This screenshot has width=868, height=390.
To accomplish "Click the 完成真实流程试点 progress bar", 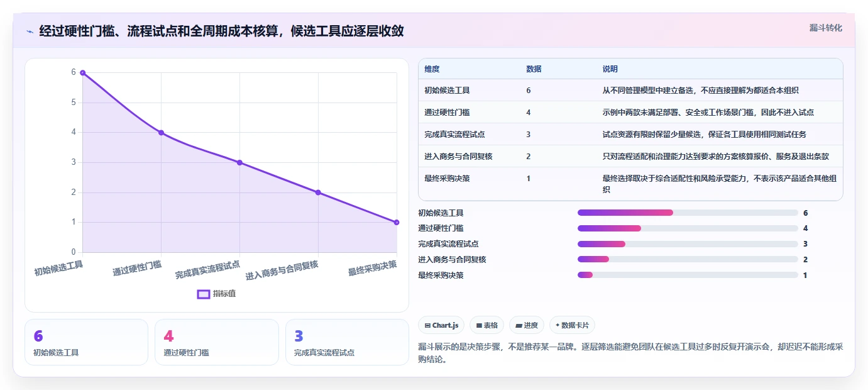I will 688,244.
